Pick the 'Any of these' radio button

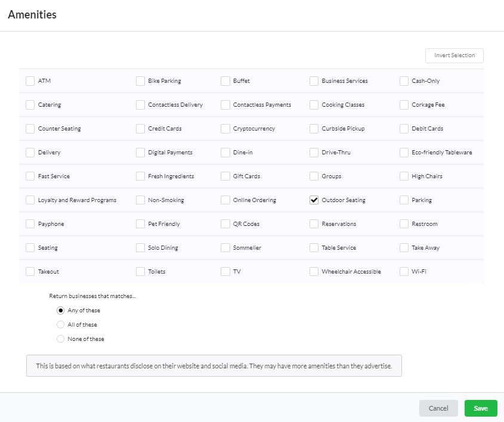(x=60, y=311)
